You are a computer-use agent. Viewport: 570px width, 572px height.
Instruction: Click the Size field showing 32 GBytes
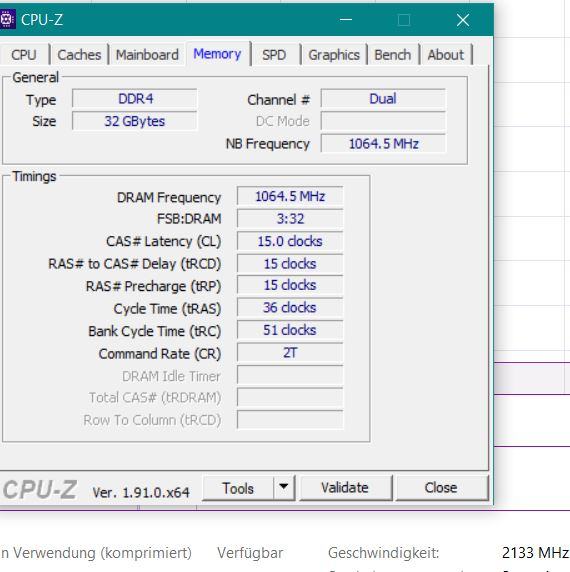[x=135, y=121]
